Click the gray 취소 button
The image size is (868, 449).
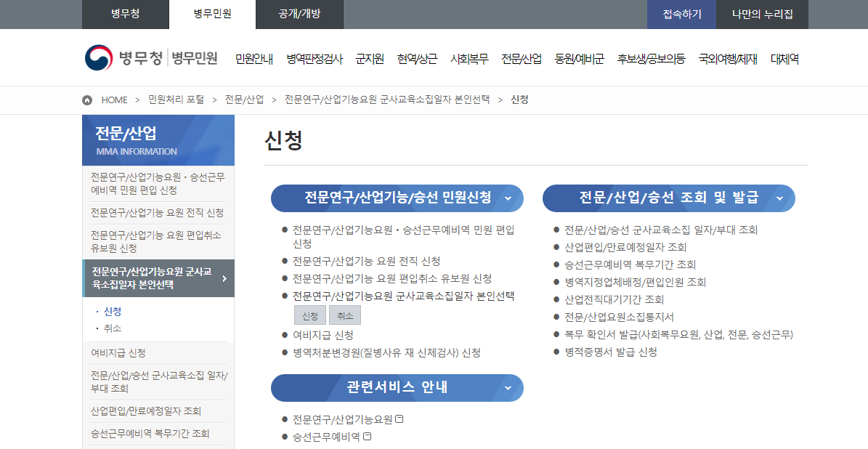coord(344,315)
